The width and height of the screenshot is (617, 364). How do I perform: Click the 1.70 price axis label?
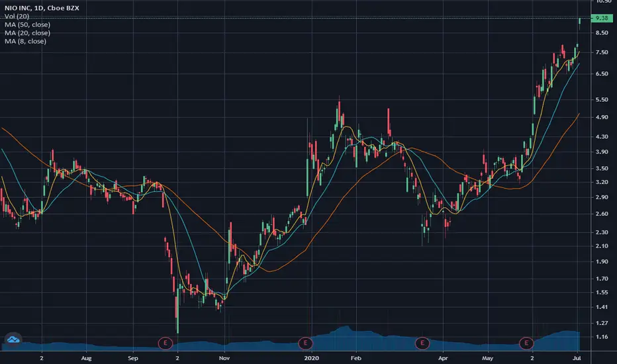coord(602,278)
